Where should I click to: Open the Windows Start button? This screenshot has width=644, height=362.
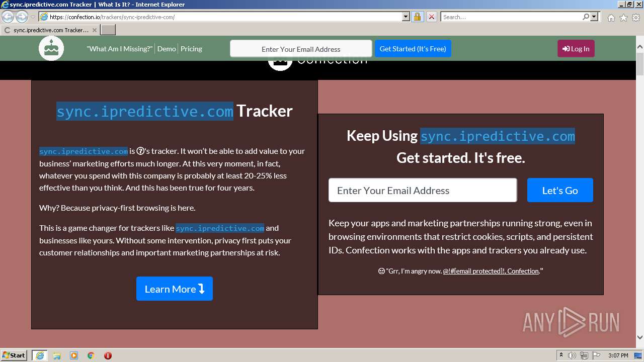coord(14,355)
